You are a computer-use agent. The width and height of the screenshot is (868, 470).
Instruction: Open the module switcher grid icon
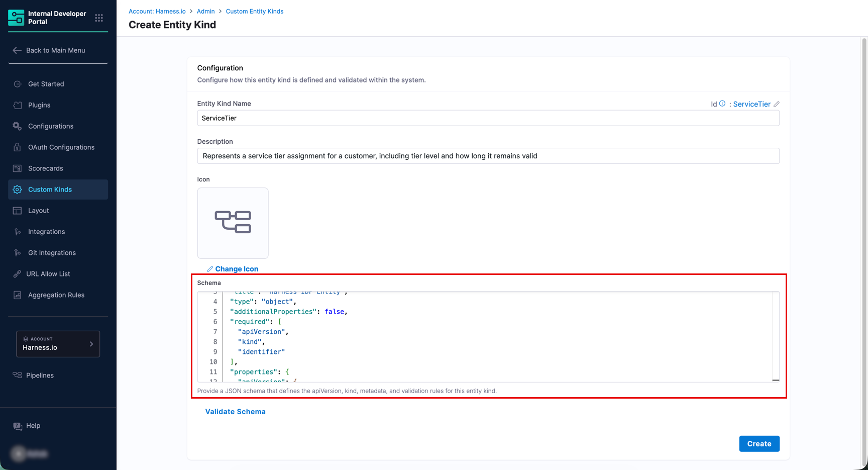click(99, 18)
